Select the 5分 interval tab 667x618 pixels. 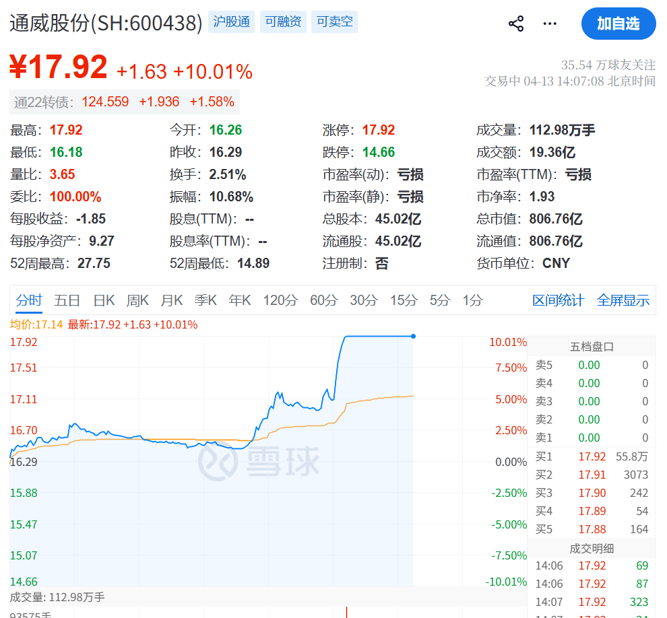click(x=439, y=300)
